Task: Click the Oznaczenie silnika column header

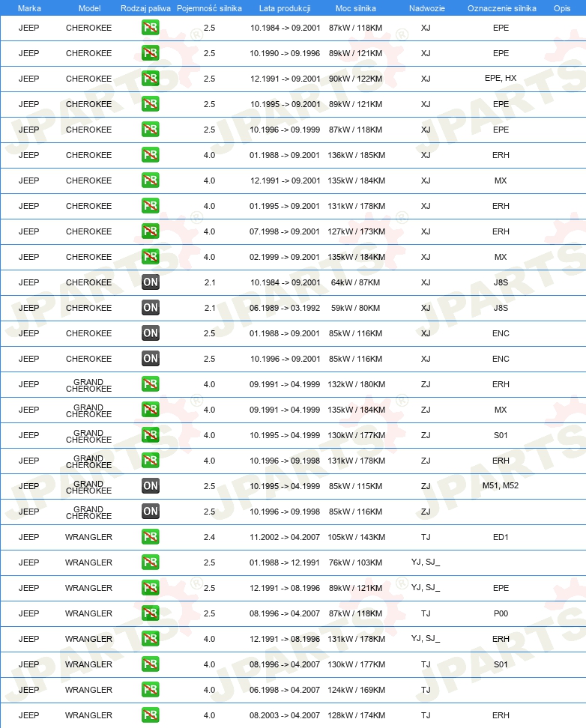Action: tap(501, 8)
